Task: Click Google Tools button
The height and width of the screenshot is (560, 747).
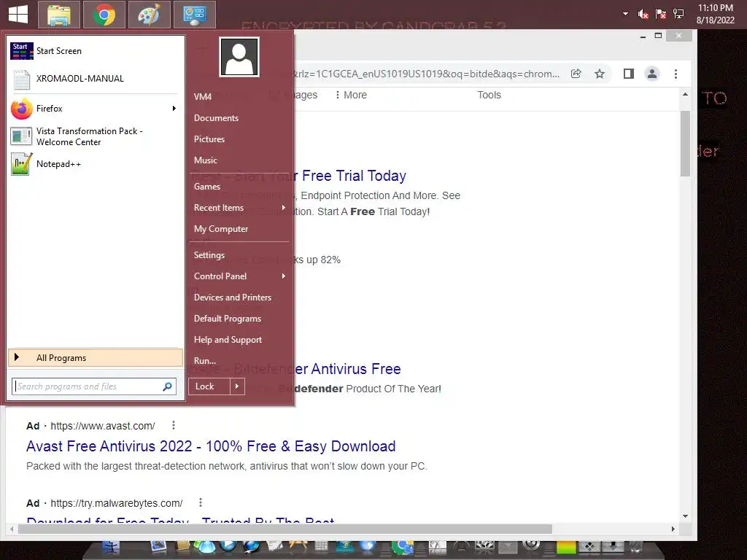Action: (489, 95)
